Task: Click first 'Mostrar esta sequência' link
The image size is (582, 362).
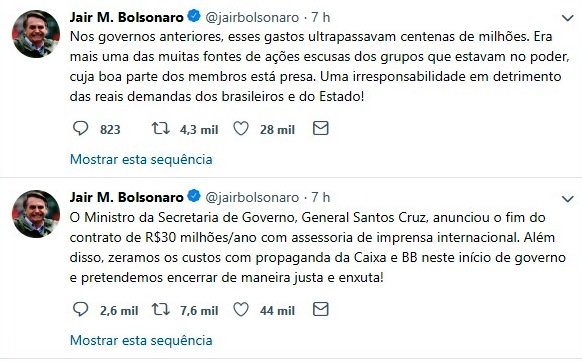Action: coord(141,160)
